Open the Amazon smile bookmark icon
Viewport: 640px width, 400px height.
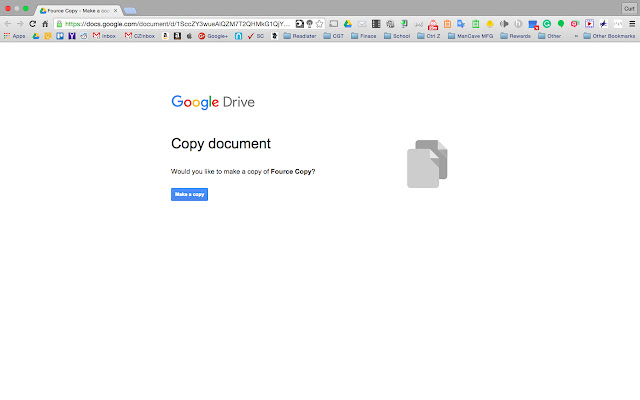tap(165, 36)
